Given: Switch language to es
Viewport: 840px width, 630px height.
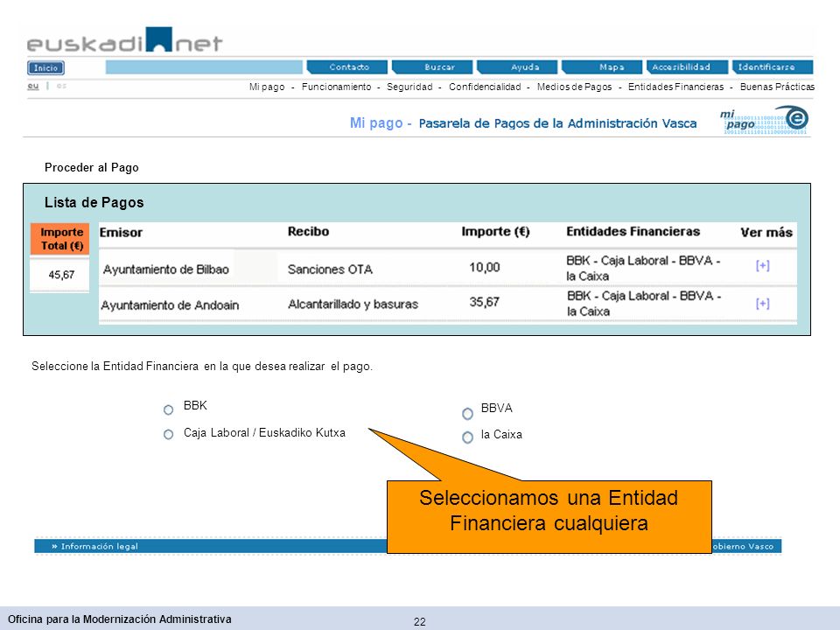Looking at the screenshot, I should click(x=61, y=86).
